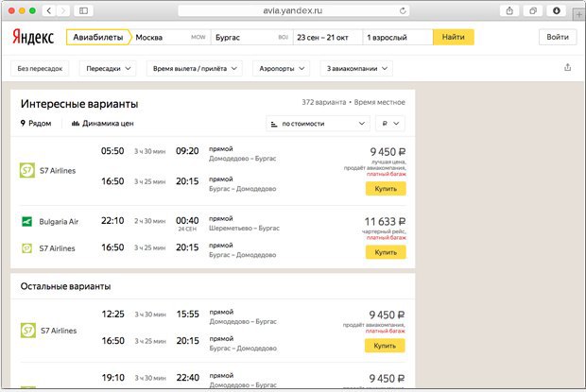
Task: Show all tabs overview icon
Action: click(x=533, y=10)
